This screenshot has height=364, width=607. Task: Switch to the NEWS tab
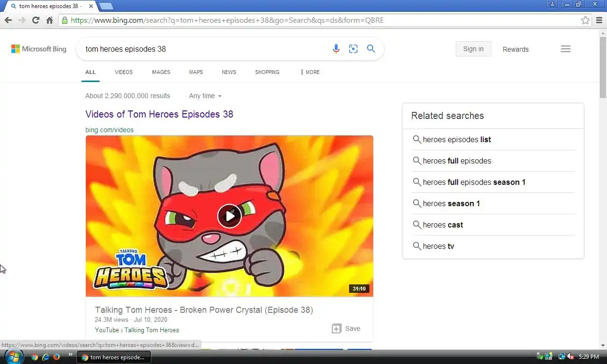click(x=229, y=72)
